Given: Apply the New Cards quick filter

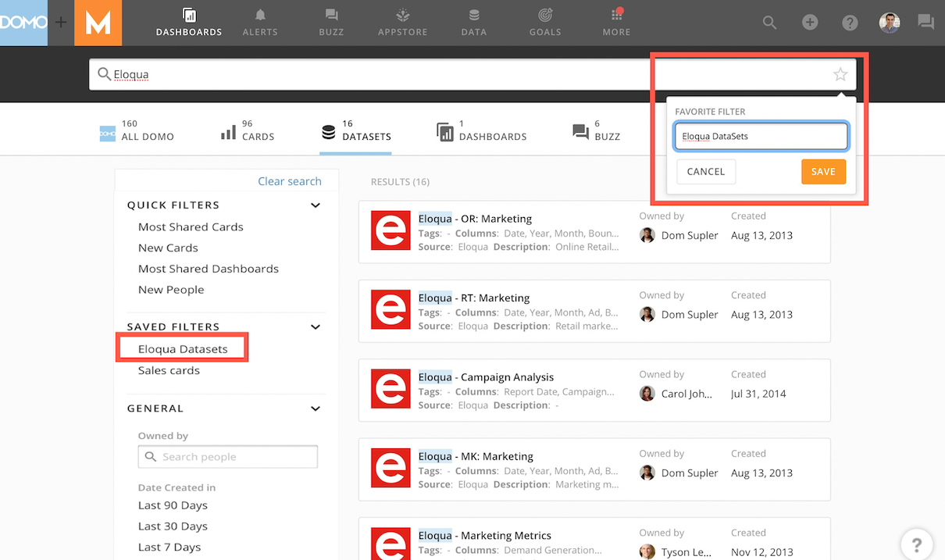Looking at the screenshot, I should point(168,248).
